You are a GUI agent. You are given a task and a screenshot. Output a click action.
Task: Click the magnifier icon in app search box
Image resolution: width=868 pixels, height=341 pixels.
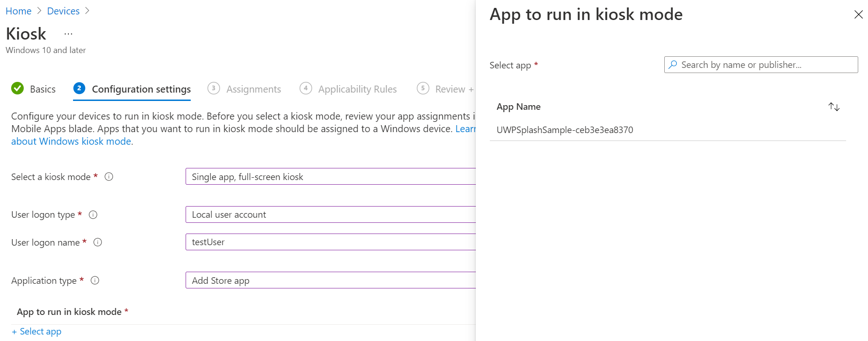[673, 65]
